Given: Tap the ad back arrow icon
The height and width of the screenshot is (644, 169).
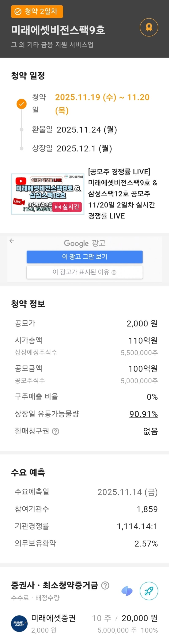Looking at the screenshot, I should [x=12, y=241].
